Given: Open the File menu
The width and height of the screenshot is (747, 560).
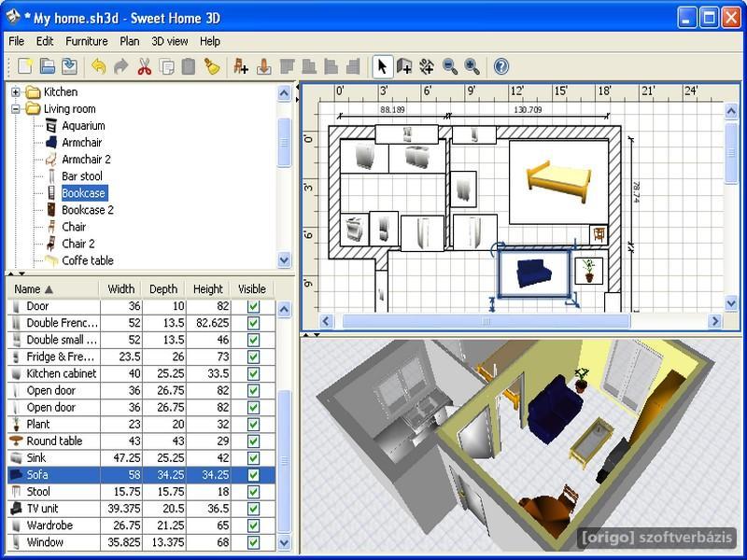Looking at the screenshot, I should click(x=16, y=41).
